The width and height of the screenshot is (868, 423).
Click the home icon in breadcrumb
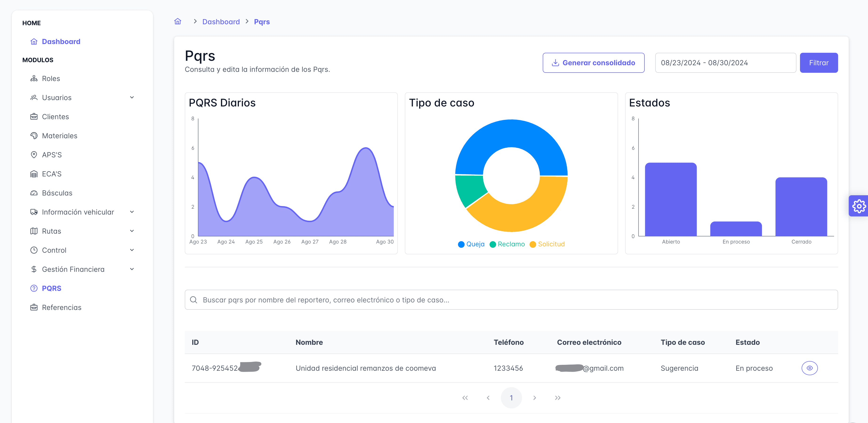pyautogui.click(x=177, y=22)
